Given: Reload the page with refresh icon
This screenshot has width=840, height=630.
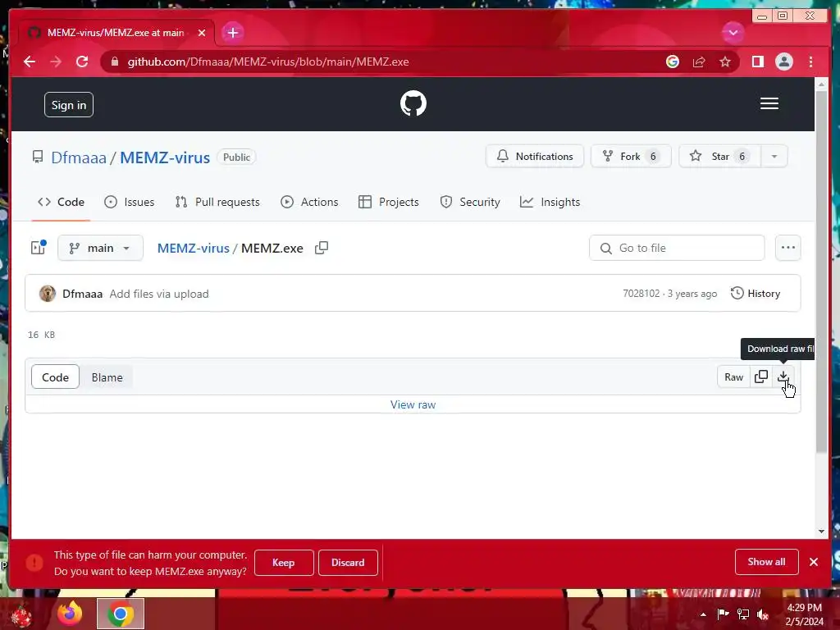Looking at the screenshot, I should pos(82,62).
